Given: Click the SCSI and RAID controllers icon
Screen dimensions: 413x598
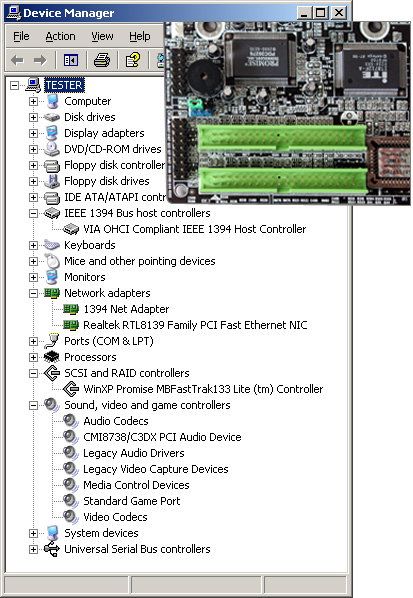Looking at the screenshot, I should pos(52,373).
